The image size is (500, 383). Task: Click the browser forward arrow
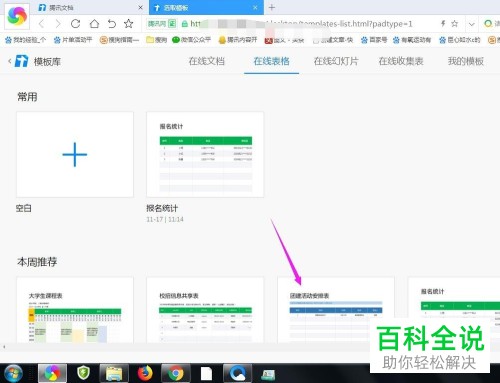pos(58,24)
